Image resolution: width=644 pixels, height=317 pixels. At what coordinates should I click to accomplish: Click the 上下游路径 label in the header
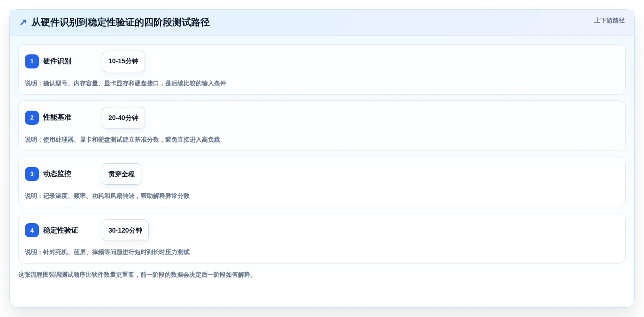[609, 21]
